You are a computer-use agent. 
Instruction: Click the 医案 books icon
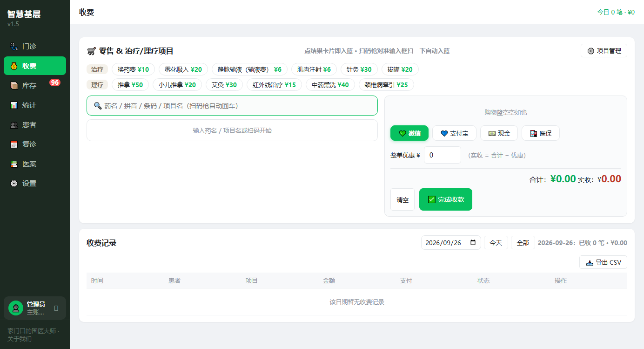pyautogui.click(x=14, y=164)
